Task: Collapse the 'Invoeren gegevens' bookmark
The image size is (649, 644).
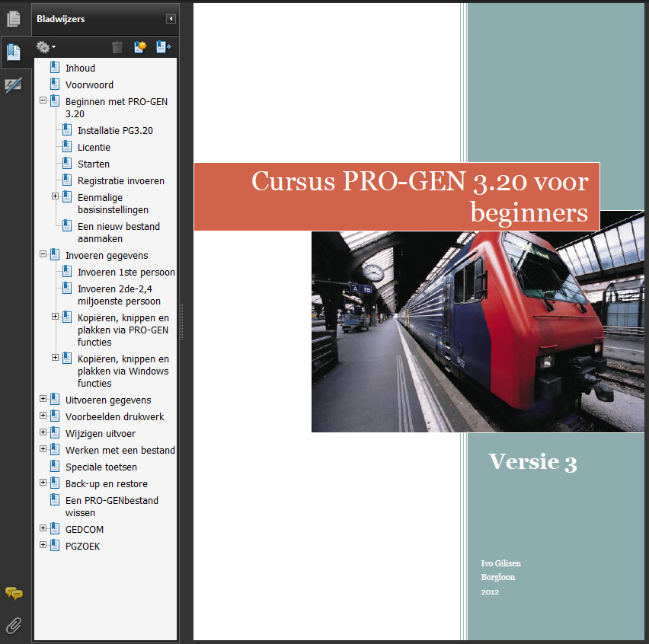Action: click(43, 254)
